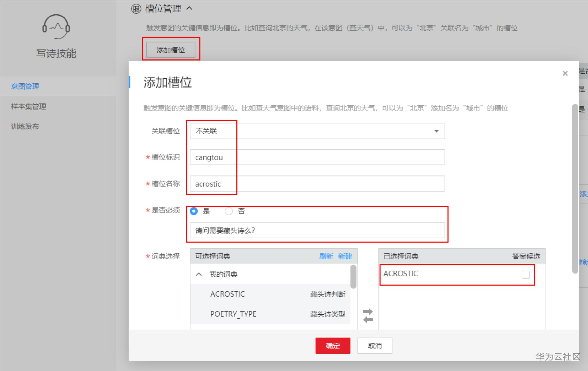
Task: Go to 样本集管理 menu item
Action: pyautogui.click(x=28, y=106)
